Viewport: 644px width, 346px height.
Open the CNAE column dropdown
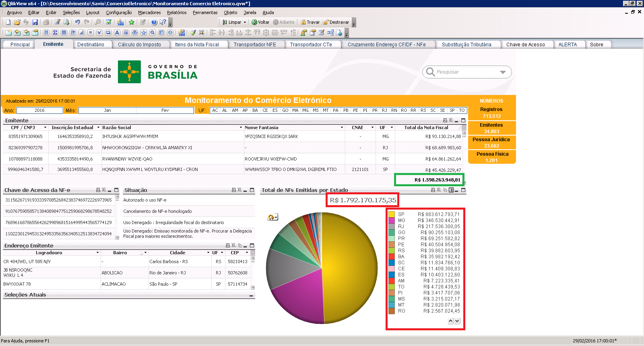tap(372, 128)
